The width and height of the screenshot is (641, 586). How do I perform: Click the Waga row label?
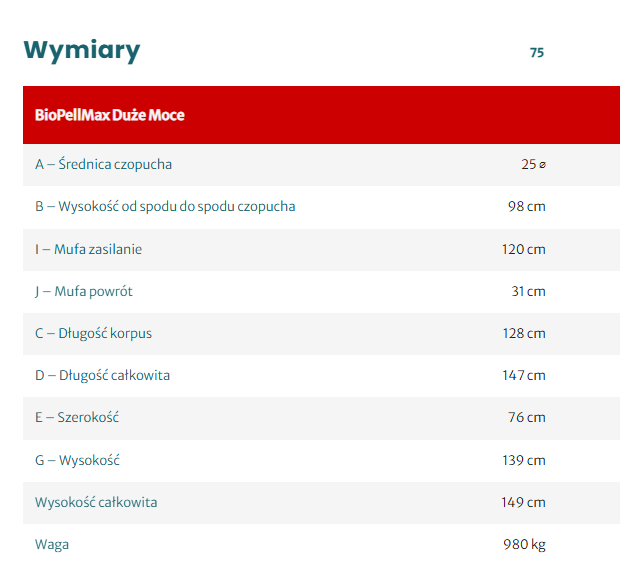[x=52, y=545]
